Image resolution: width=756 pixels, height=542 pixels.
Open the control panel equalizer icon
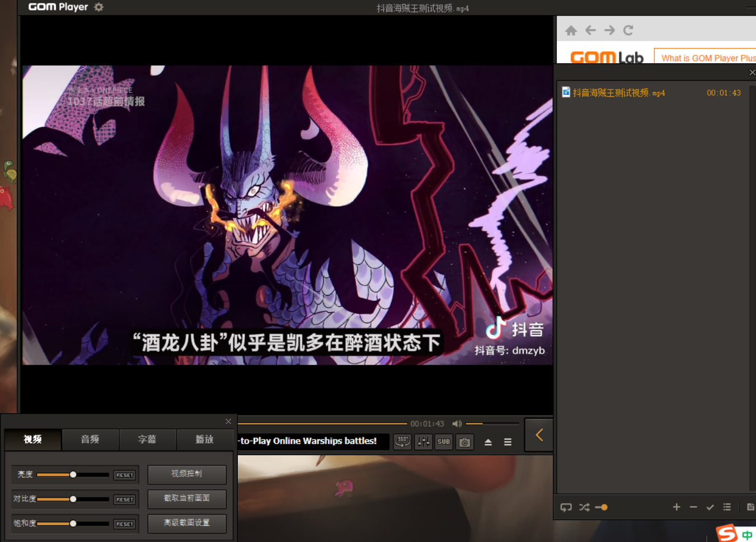tap(424, 442)
